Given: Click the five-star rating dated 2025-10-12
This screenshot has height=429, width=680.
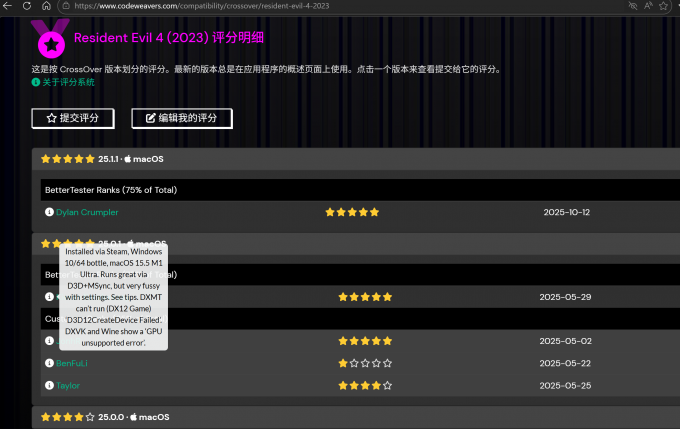Looking at the screenshot, I should point(352,212).
